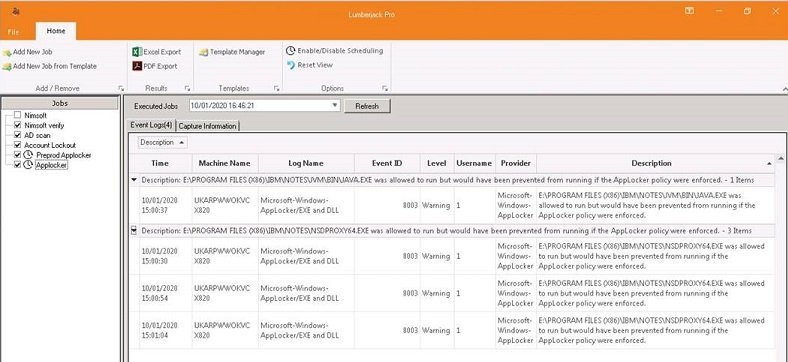Click the Add New Job icon
The width and height of the screenshot is (788, 362).
(x=7, y=52)
